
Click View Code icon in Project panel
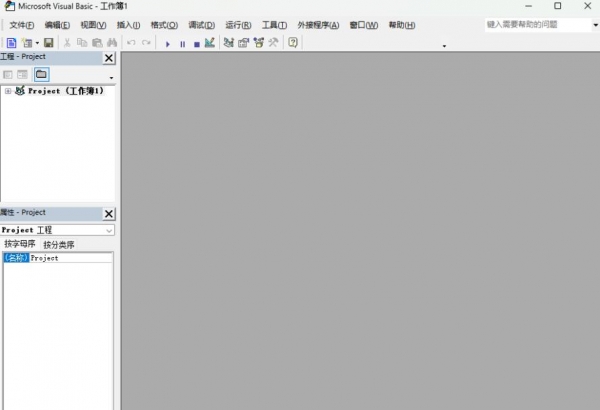[x=8, y=75]
